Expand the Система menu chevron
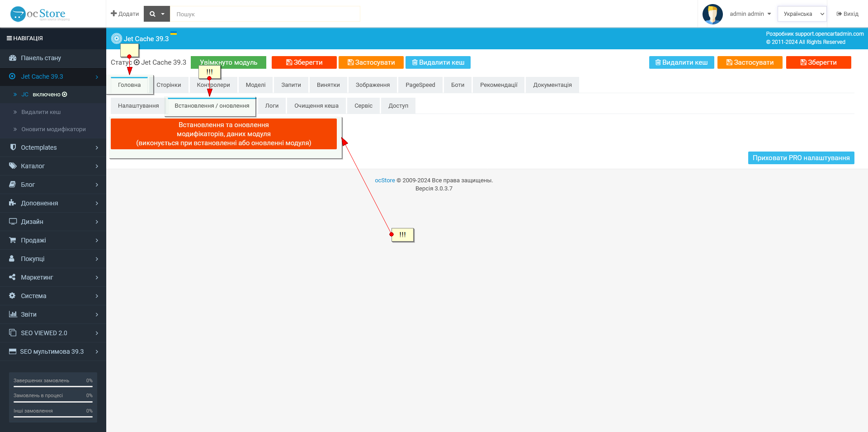 click(97, 296)
